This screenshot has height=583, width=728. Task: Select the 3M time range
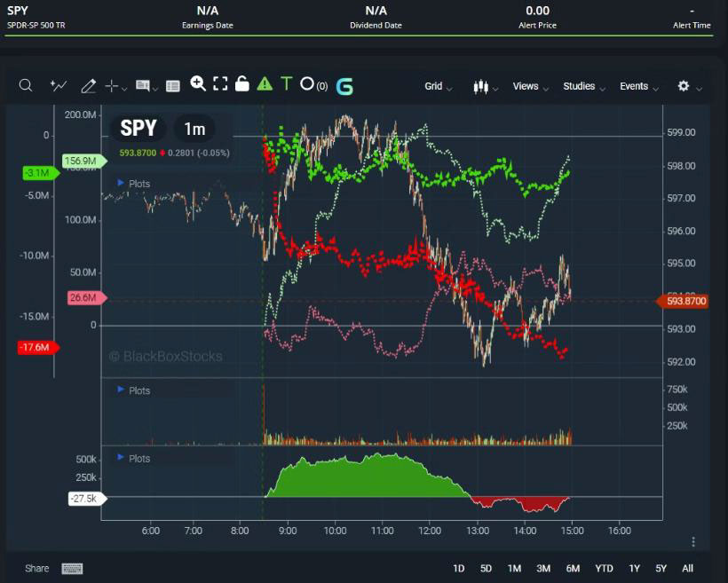point(543,569)
